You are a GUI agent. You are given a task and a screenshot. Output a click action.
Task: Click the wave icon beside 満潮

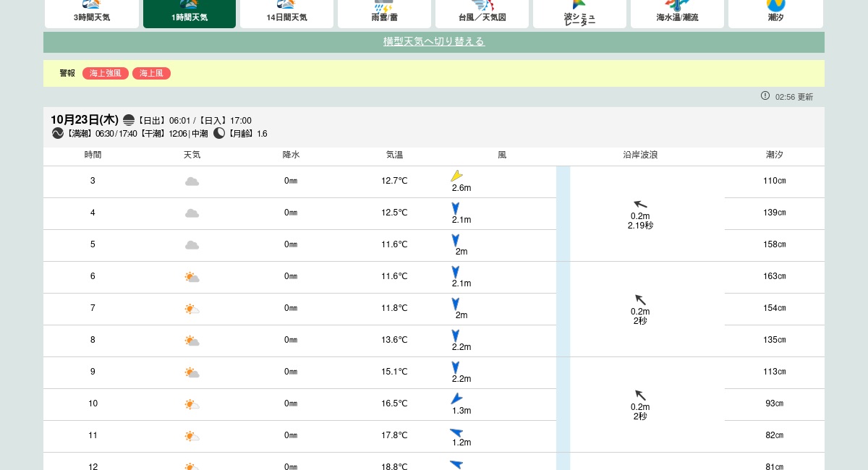(x=58, y=133)
